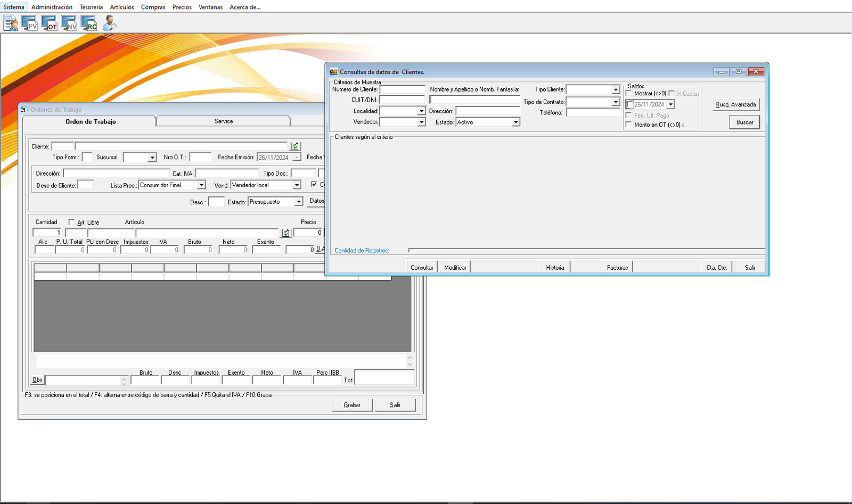Click the Obs button

[x=37, y=379]
